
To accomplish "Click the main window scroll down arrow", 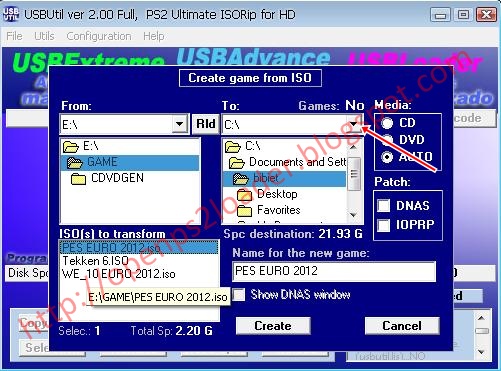I will (x=481, y=352).
